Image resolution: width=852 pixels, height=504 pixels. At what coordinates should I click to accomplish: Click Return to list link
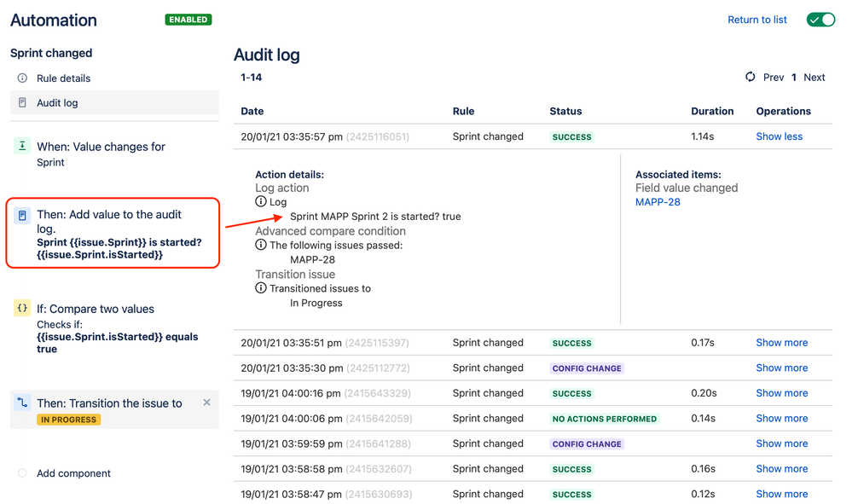pos(757,20)
